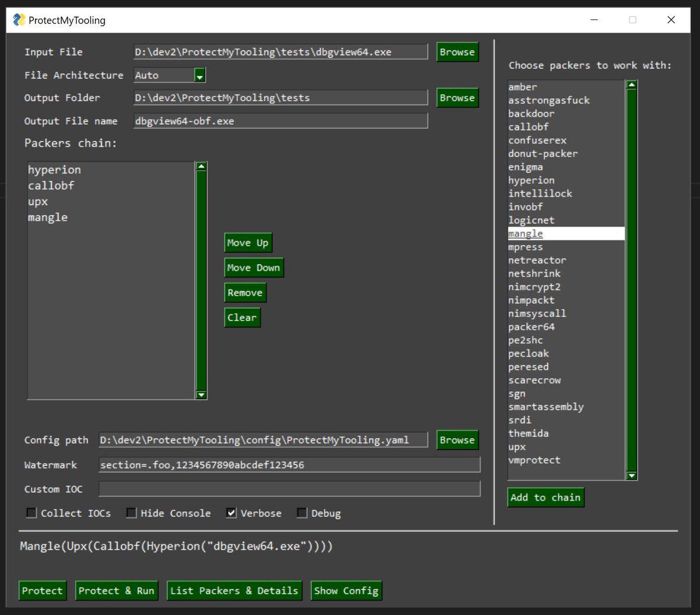Click the packers list scrollbar down arrow
Viewport: 700px width, 615px height.
point(631,476)
